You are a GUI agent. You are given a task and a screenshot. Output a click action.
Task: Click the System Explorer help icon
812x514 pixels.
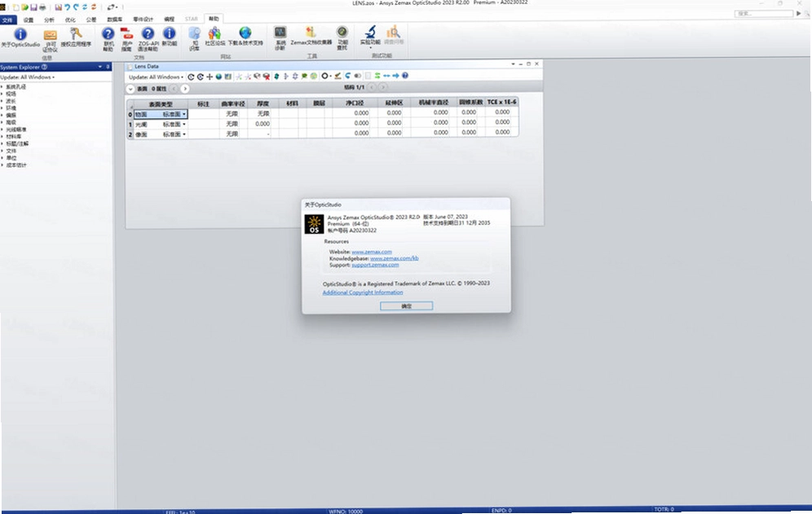coord(45,67)
